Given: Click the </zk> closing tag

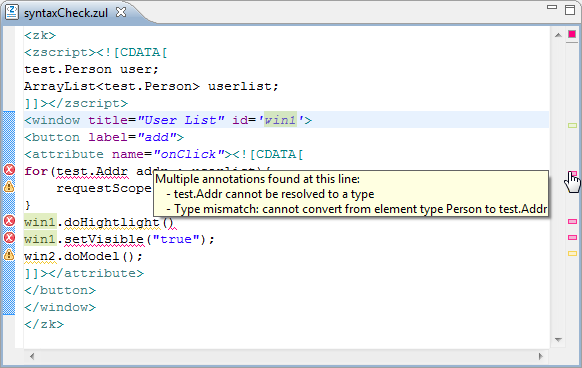Looking at the screenshot, I should [x=44, y=325].
